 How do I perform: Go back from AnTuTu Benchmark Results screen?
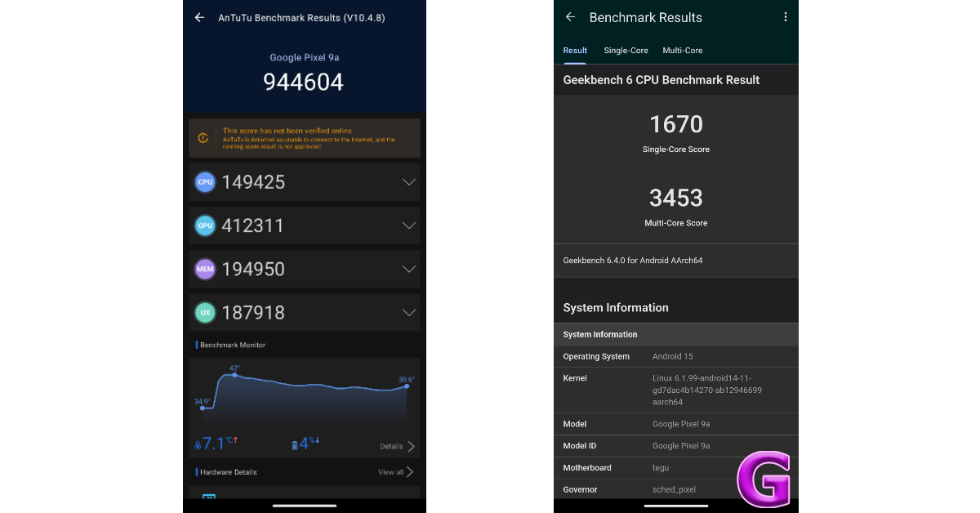pyautogui.click(x=199, y=17)
